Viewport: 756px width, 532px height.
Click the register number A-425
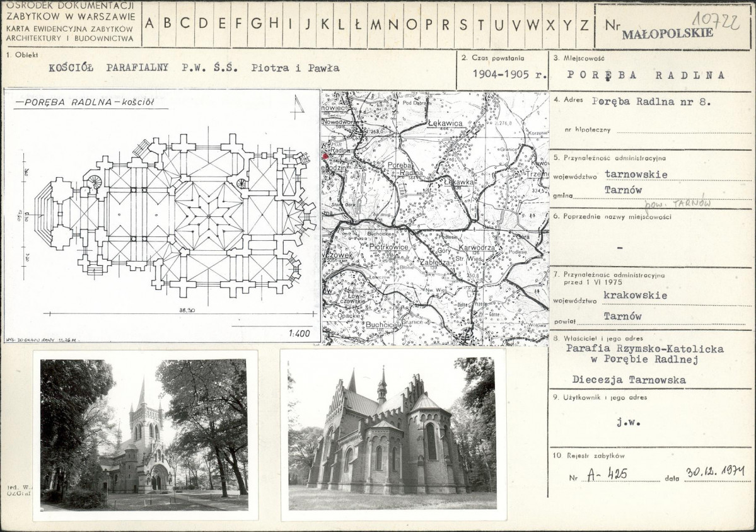tap(607, 474)
